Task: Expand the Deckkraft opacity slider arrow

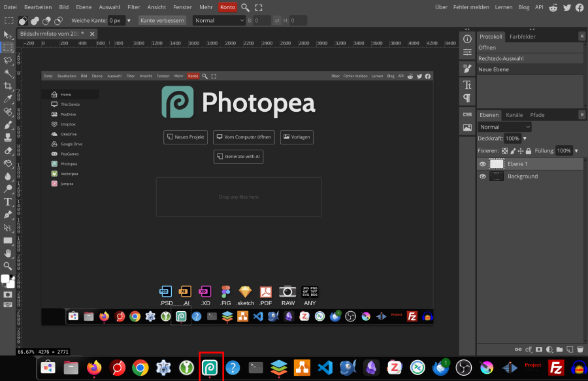Action: tap(525, 139)
